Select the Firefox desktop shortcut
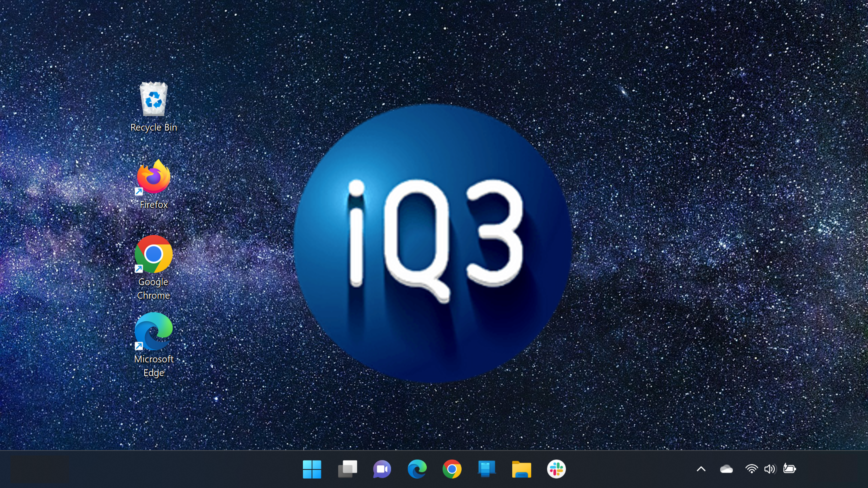The image size is (868, 488). coord(154,177)
